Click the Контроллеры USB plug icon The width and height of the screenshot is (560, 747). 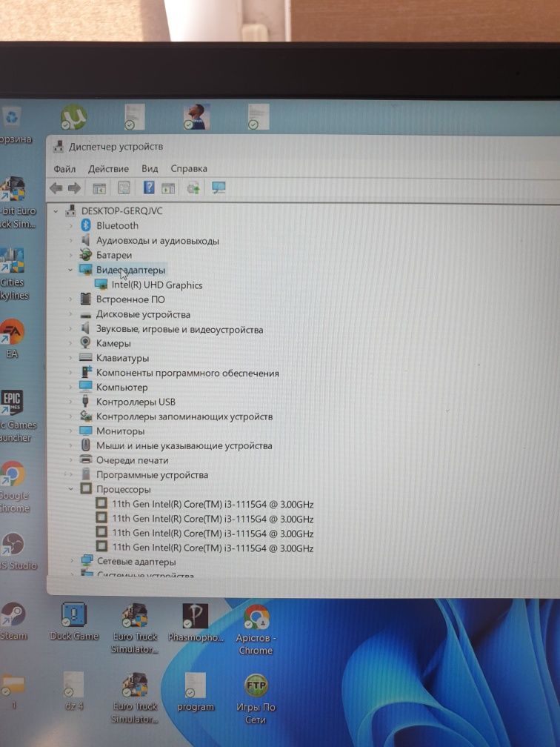pyautogui.click(x=86, y=401)
